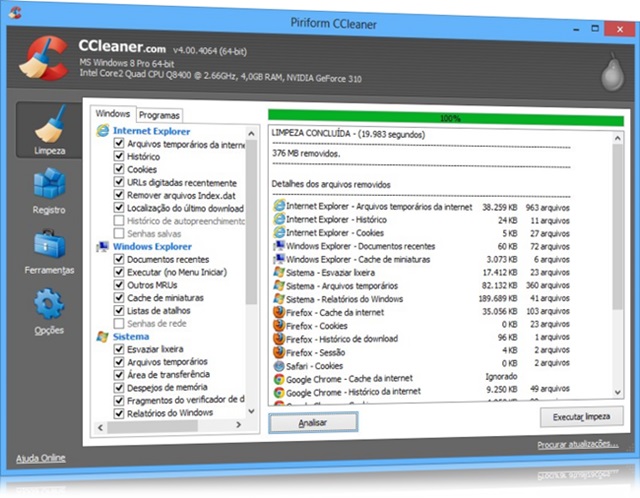Open the Ferramentas toolbox section

pos(49,252)
